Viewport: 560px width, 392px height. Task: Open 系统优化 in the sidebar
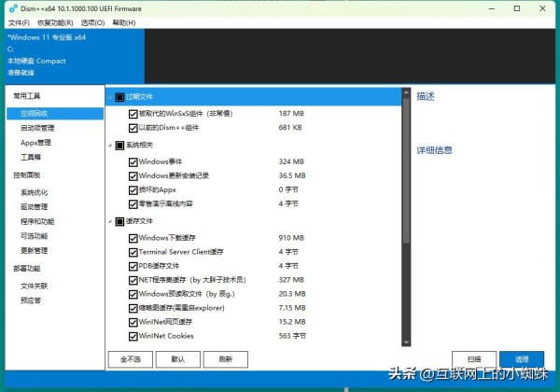click(35, 192)
